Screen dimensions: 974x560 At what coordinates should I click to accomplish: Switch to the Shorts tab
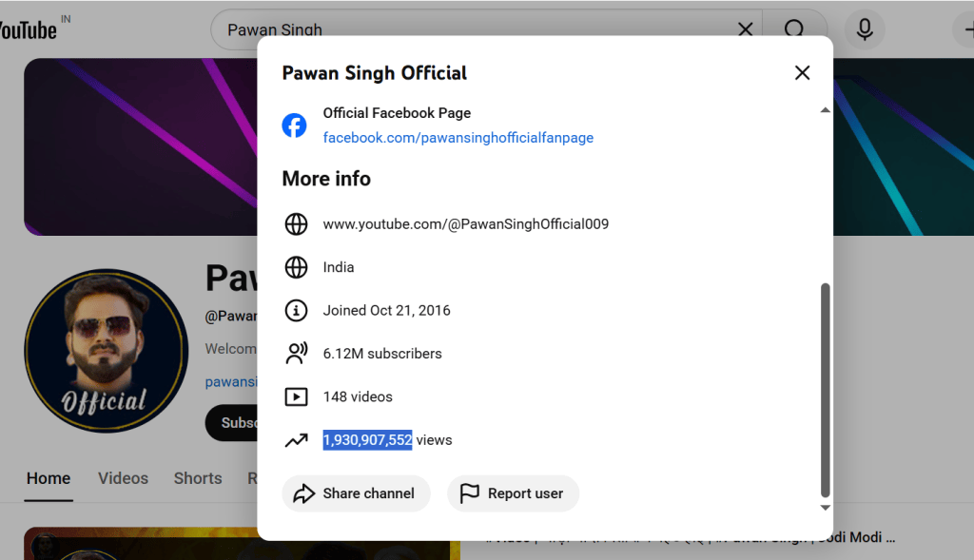pos(198,478)
